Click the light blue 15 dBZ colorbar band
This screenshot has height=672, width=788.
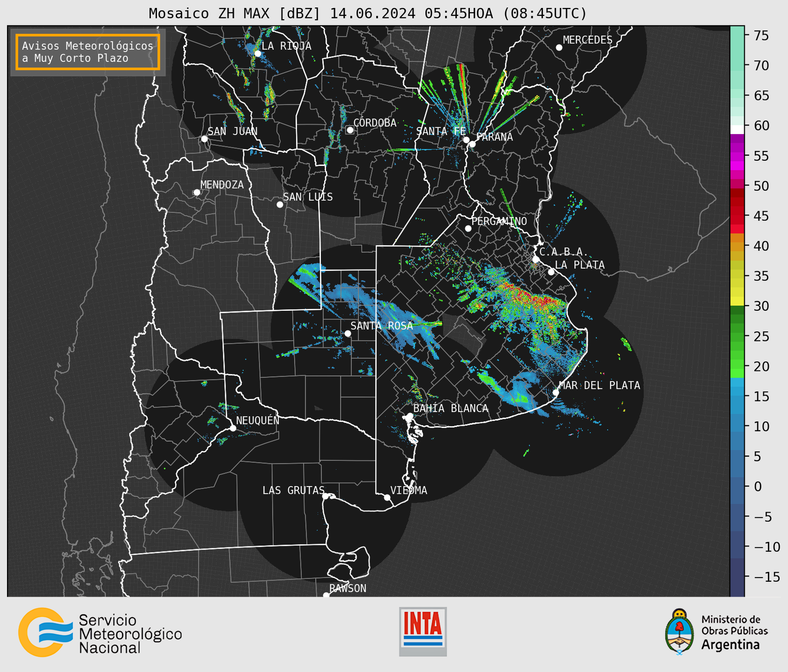click(737, 392)
